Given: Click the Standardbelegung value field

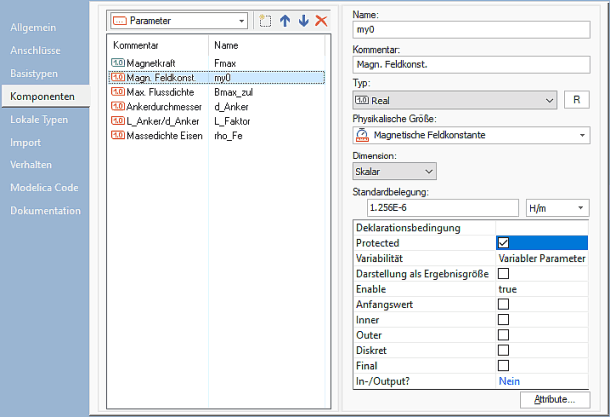Looking at the screenshot, I should tap(436, 208).
